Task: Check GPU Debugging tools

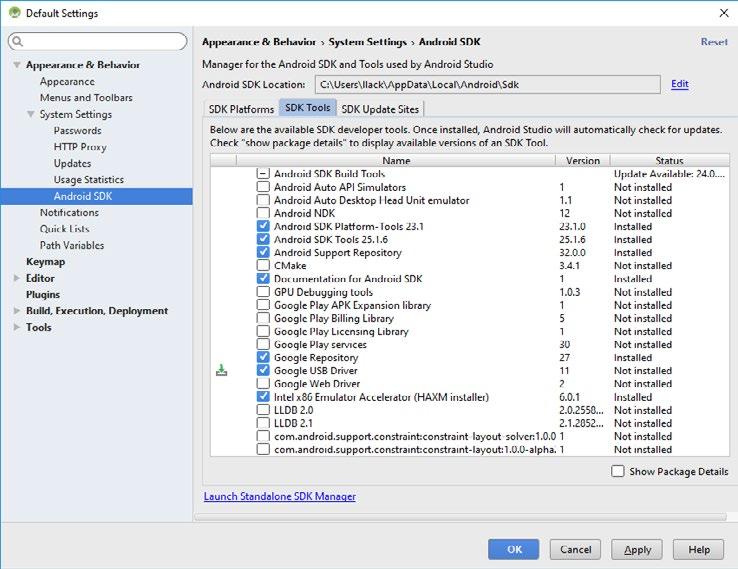Action: [263, 292]
